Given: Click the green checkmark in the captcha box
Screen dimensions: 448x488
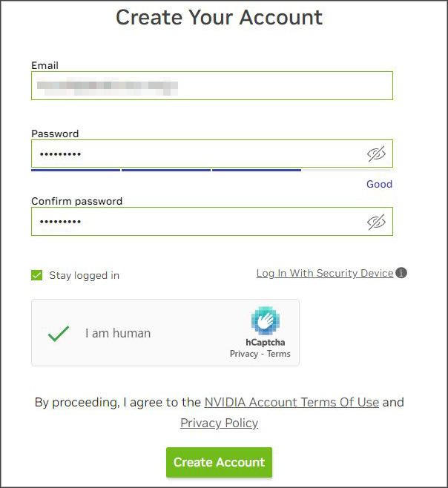Looking at the screenshot, I should pos(58,333).
